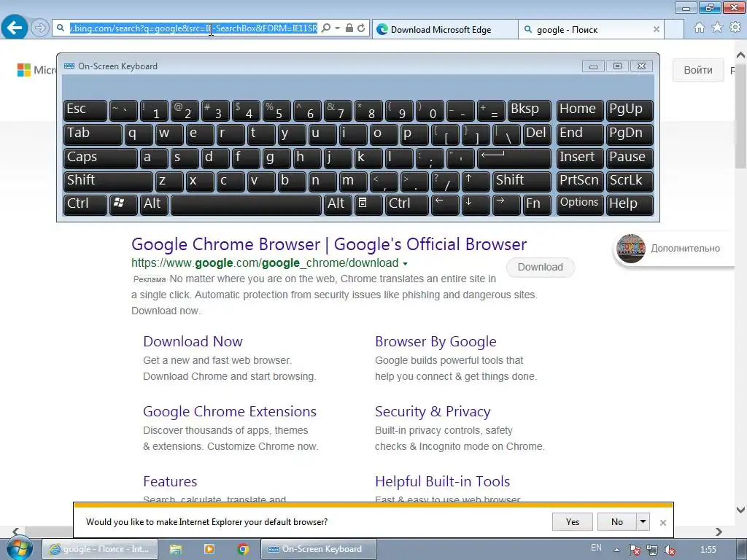
Task: Open Windows Media Player taskbar icon
Action: [x=209, y=549]
